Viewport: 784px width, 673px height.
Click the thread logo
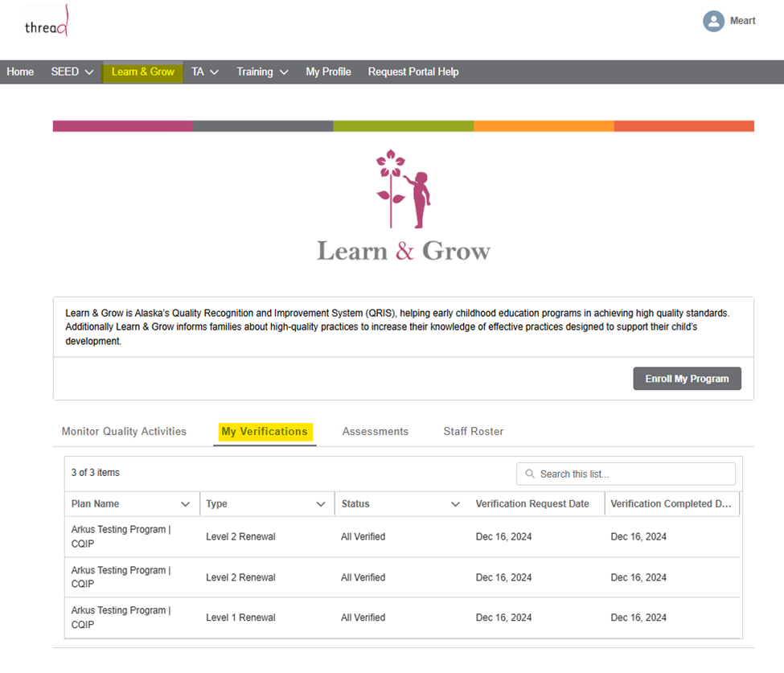coord(46,21)
